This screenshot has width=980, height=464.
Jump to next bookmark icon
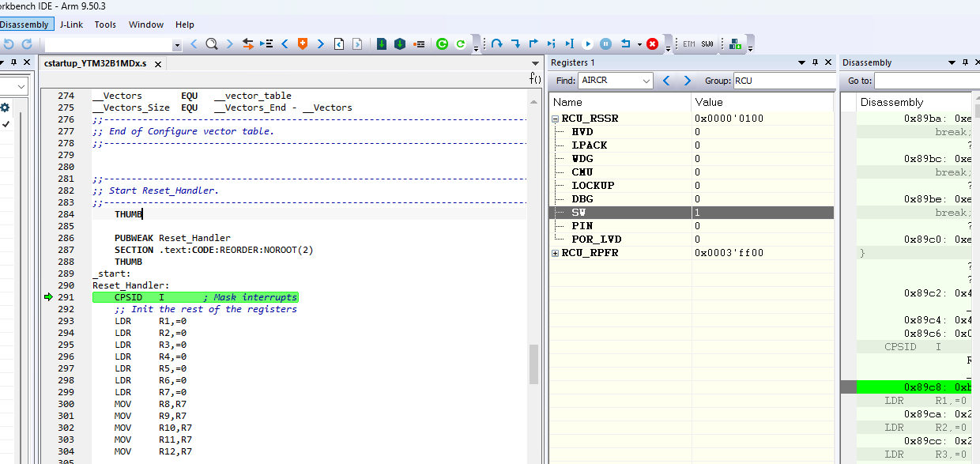pyautogui.click(x=321, y=44)
